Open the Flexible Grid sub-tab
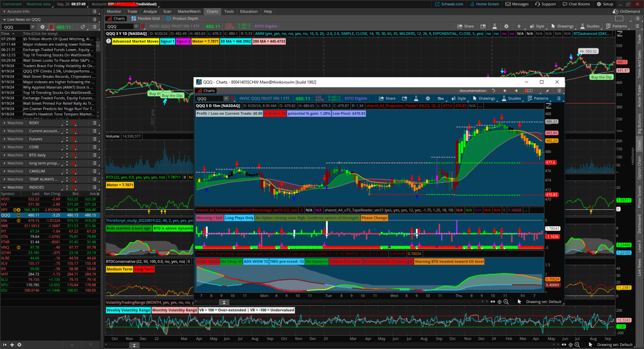Viewport: 644px width, 349px height. [145, 19]
